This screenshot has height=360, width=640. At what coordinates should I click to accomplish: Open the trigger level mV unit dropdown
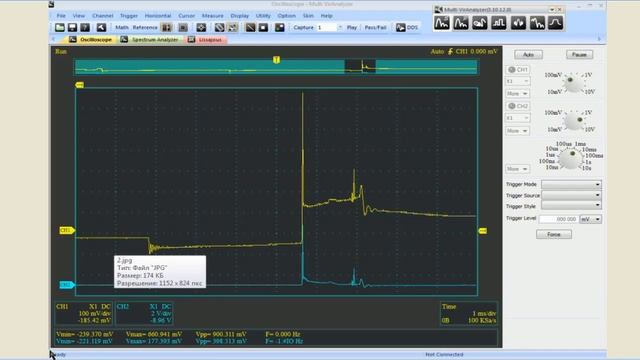(591, 219)
